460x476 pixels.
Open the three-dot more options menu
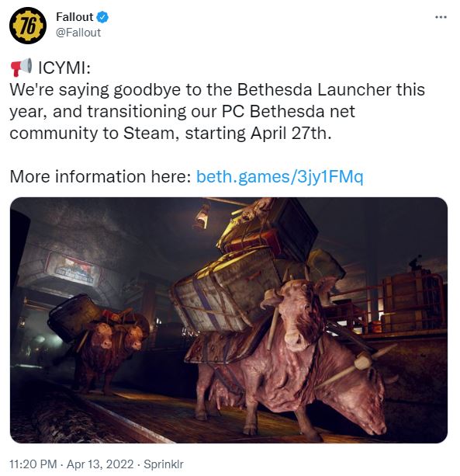(441, 17)
